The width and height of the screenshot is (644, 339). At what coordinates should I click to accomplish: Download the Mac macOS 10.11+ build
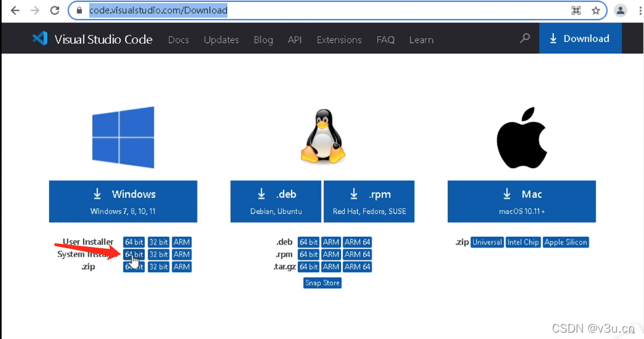521,201
